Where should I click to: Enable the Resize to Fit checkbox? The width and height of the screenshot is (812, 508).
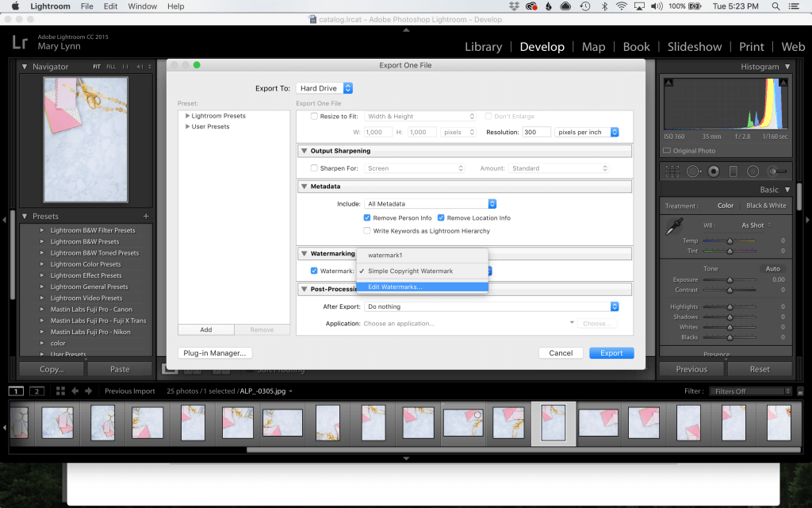coord(314,117)
